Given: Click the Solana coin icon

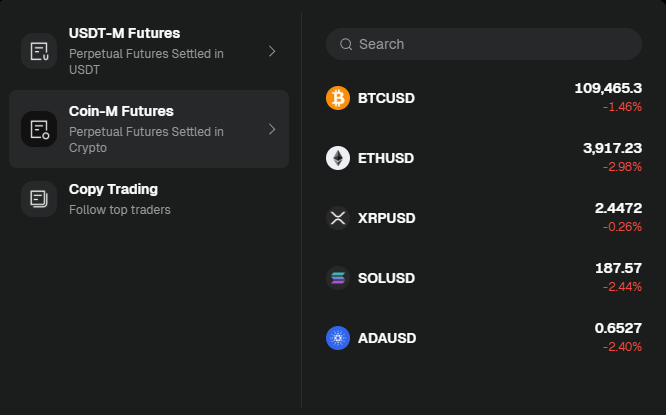Looking at the screenshot, I should coord(338,278).
